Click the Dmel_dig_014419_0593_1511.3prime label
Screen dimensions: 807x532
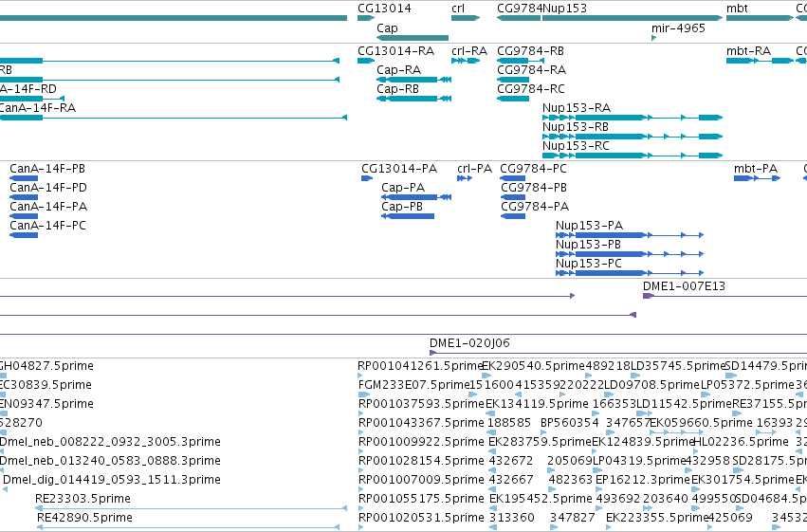112,480
